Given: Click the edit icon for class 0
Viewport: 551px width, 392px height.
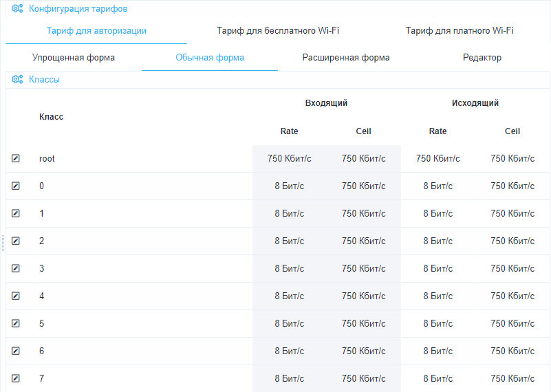Looking at the screenshot, I should [x=16, y=186].
